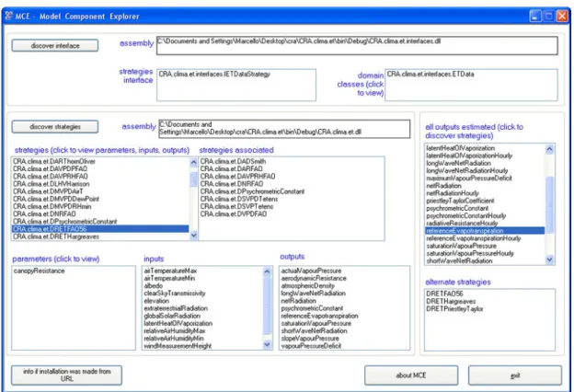Select windMeasurementHeight input
574x392 pixels.
tap(178, 346)
